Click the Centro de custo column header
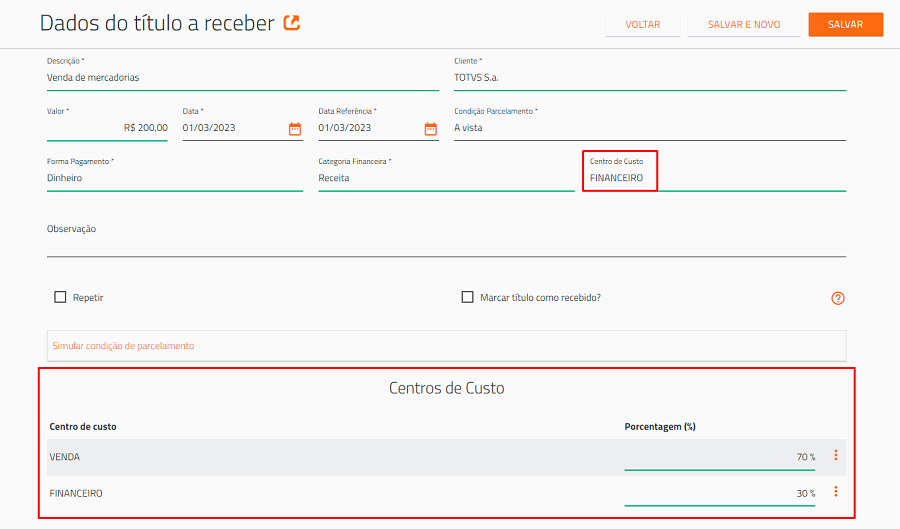 click(83, 427)
